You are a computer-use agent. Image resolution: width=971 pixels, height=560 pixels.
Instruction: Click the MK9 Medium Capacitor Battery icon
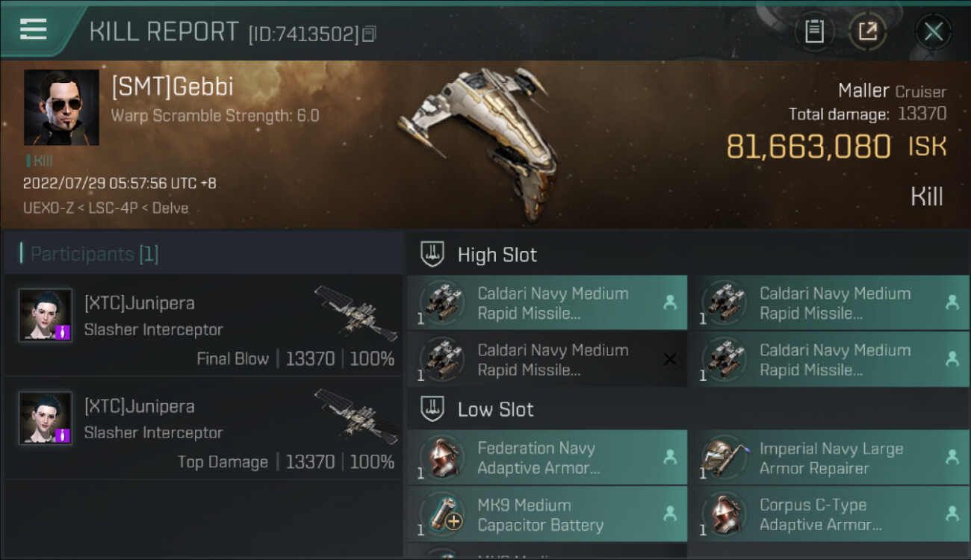click(442, 514)
